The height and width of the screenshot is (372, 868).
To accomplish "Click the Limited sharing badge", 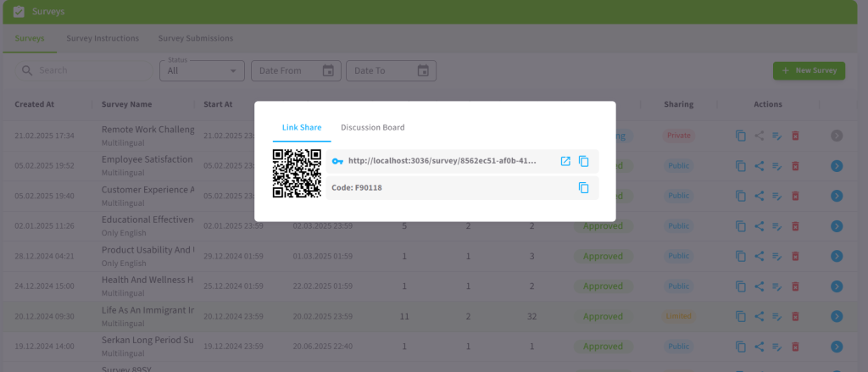I will coord(679,316).
